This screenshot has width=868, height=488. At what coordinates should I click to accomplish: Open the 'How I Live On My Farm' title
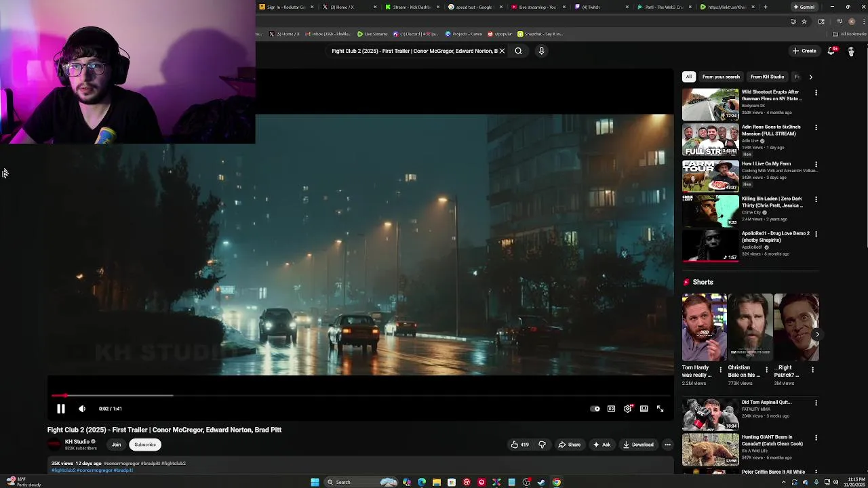point(766,163)
